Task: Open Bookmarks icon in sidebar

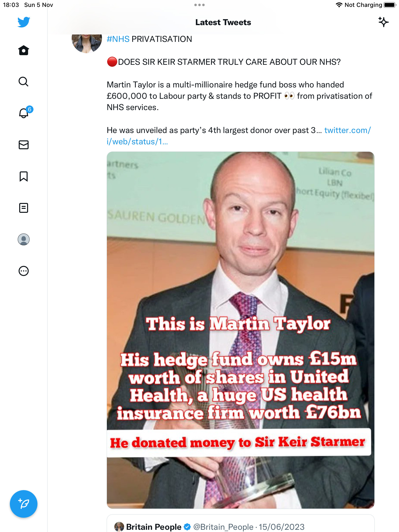Action: (x=24, y=176)
